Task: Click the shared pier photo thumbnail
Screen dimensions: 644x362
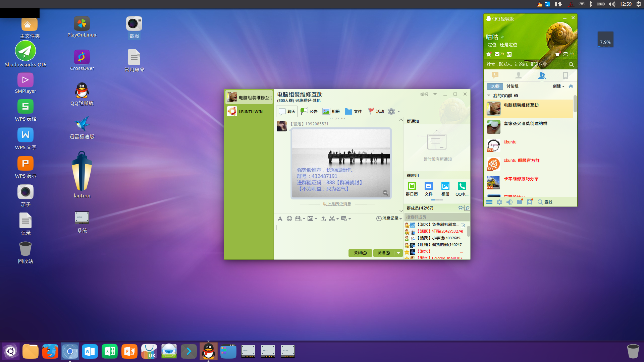Action: [341, 163]
